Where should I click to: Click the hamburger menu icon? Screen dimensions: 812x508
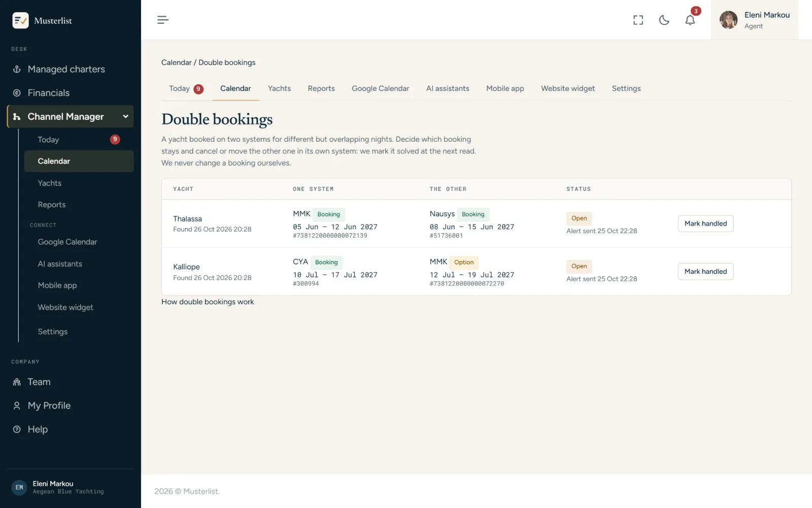162,20
